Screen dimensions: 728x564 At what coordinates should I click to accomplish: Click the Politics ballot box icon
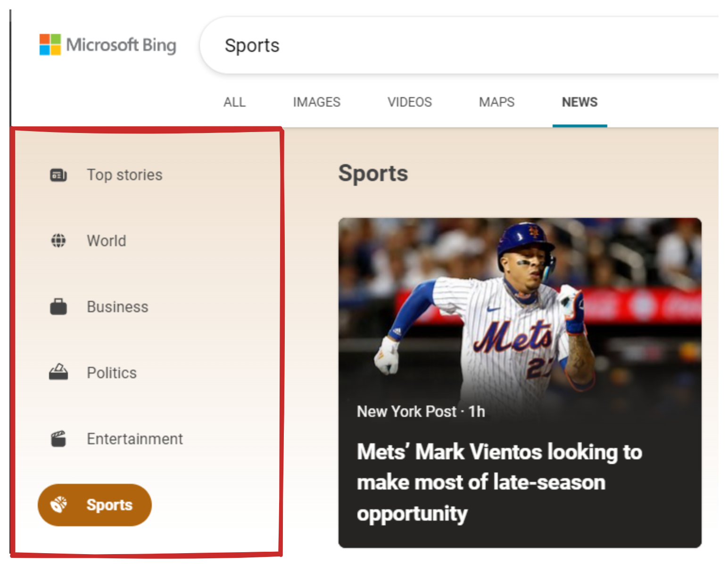[58, 372]
